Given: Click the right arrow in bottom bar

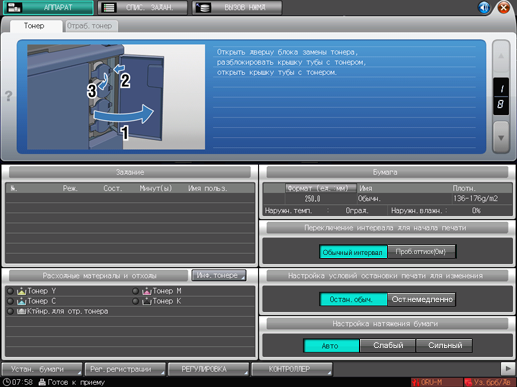Looking at the screenshot, I should pyautogui.click(x=508, y=369).
